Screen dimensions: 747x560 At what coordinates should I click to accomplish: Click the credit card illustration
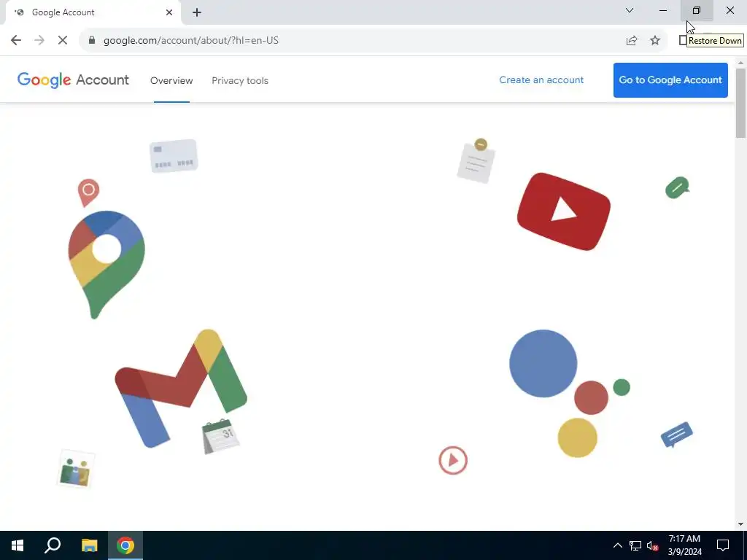point(174,156)
